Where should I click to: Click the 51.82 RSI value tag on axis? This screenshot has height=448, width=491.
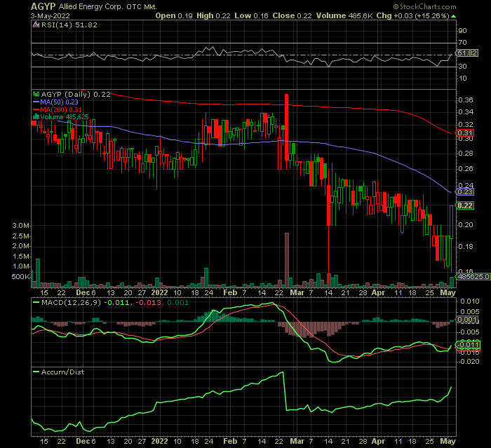tap(467, 53)
